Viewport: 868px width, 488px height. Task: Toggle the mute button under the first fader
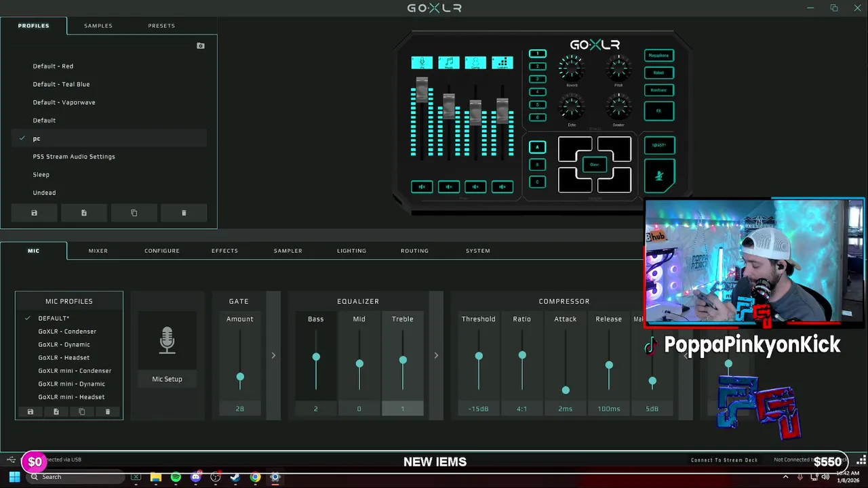(x=422, y=187)
